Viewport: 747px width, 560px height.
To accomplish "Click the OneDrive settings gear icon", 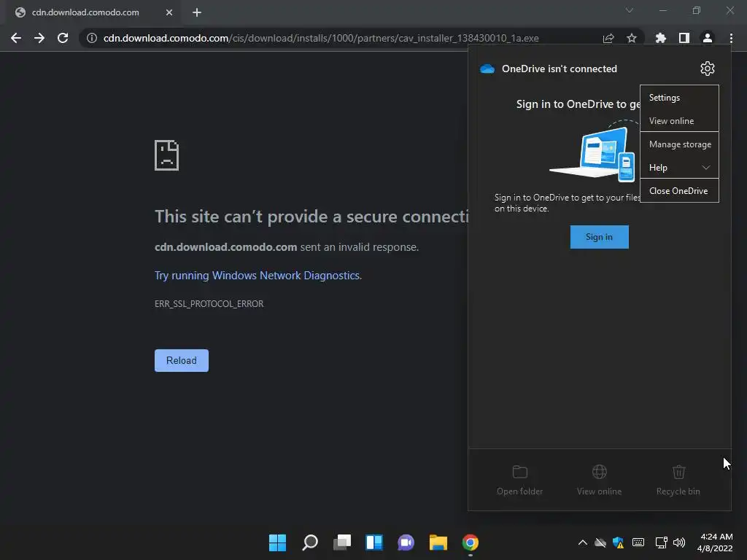I will [x=708, y=69].
